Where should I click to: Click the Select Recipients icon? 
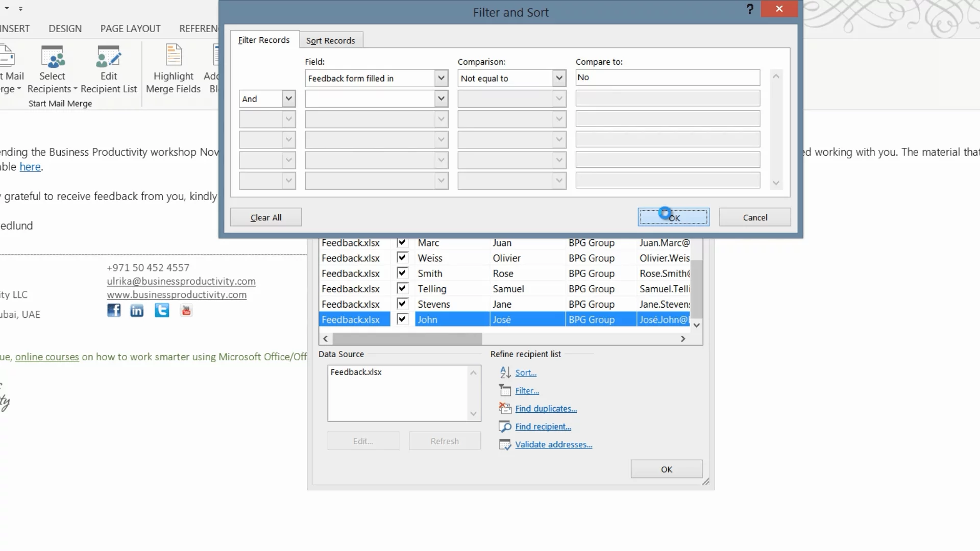point(53,57)
